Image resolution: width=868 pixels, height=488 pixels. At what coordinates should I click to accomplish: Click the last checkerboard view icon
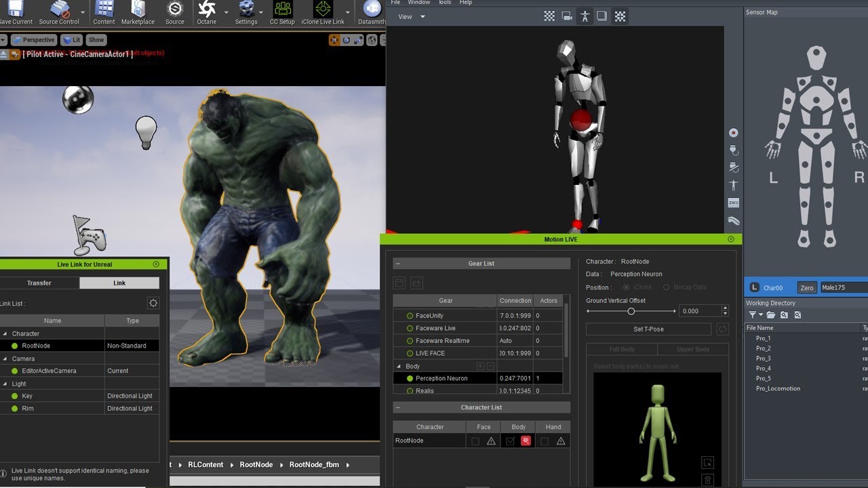click(x=620, y=17)
